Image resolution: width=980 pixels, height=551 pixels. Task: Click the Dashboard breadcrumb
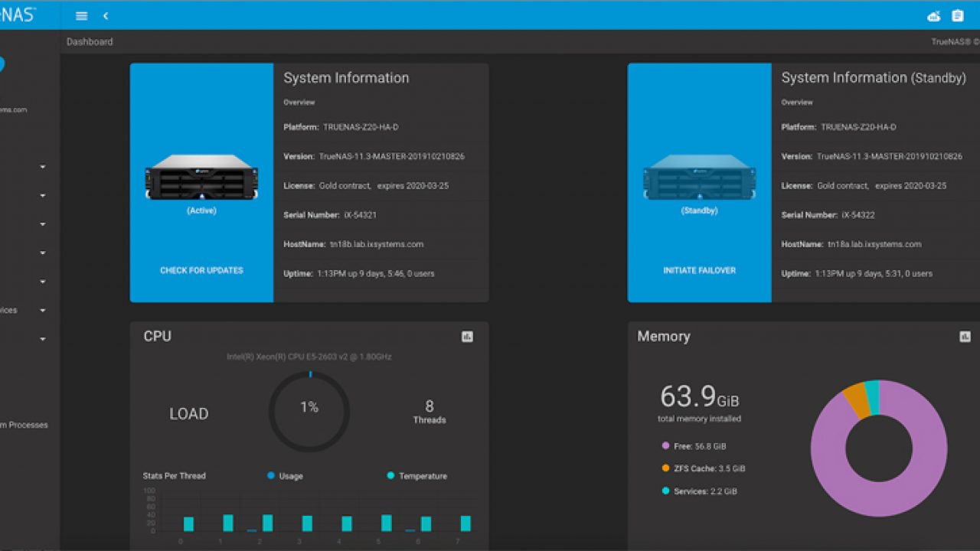click(90, 42)
